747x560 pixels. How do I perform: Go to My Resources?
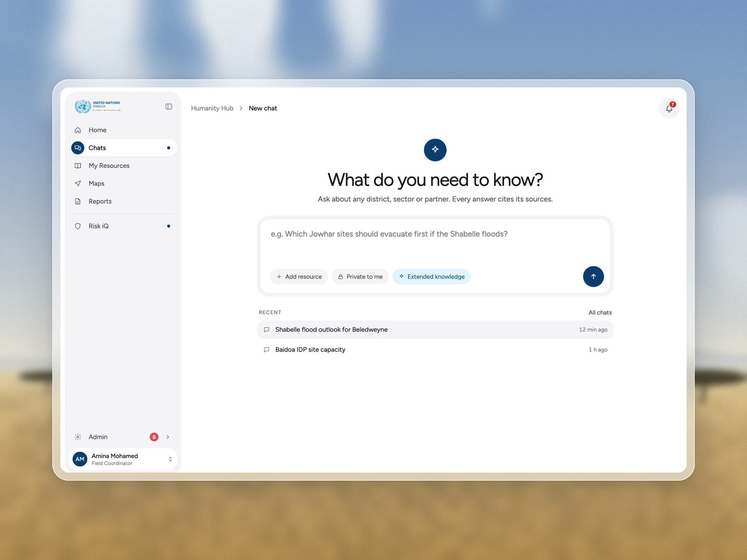click(x=123, y=166)
